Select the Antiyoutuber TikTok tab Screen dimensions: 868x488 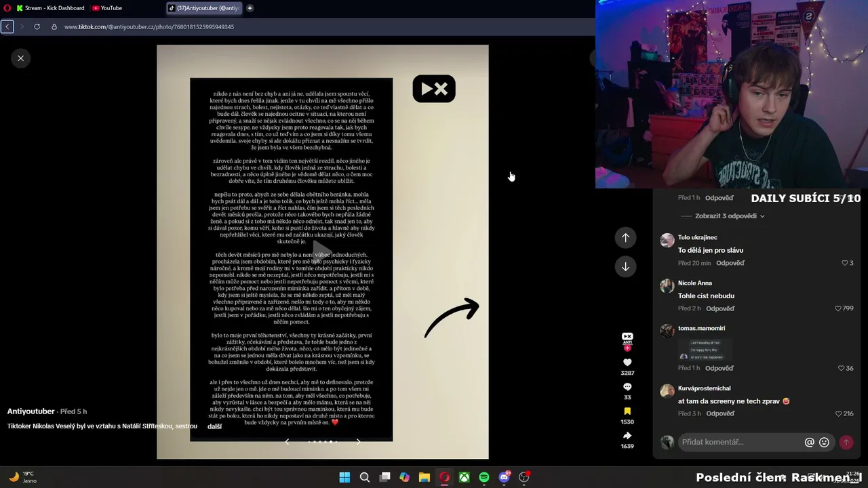point(203,8)
